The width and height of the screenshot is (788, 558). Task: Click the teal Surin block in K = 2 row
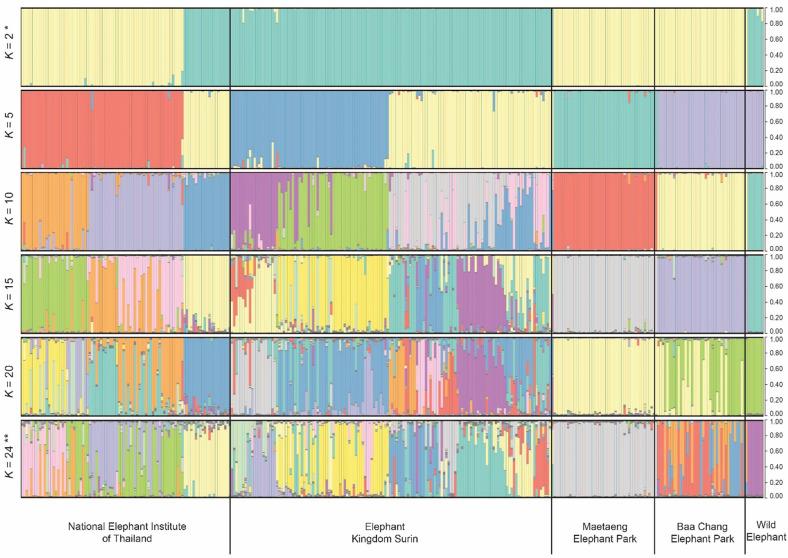[390, 46]
